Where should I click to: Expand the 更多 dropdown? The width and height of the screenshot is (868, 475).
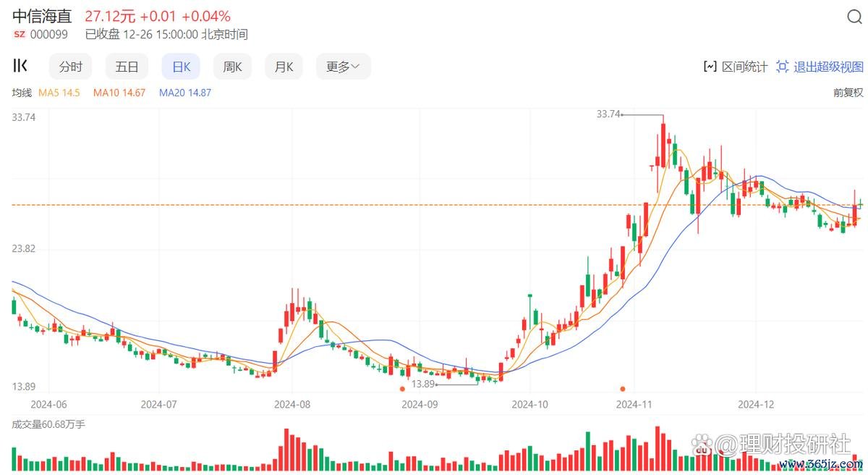tap(343, 67)
